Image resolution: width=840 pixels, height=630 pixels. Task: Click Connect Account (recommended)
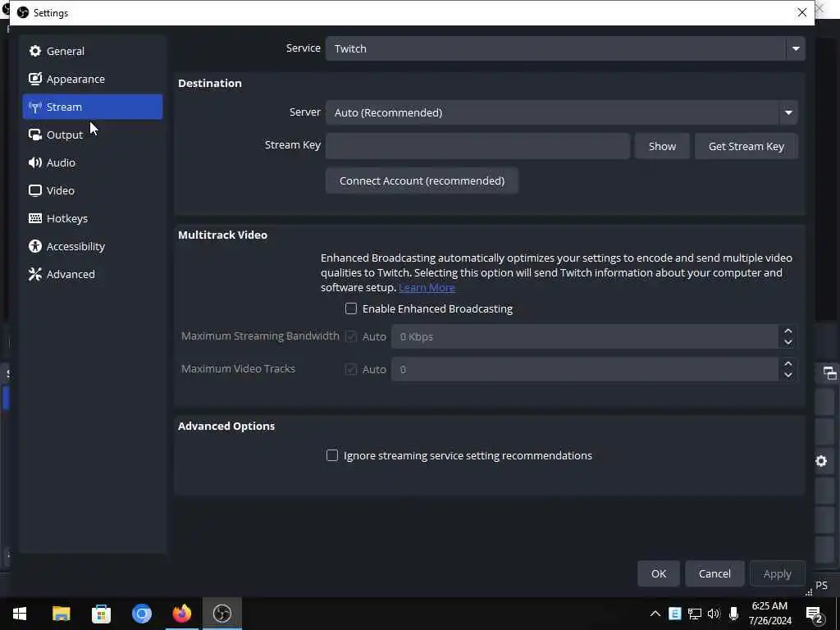pos(422,180)
